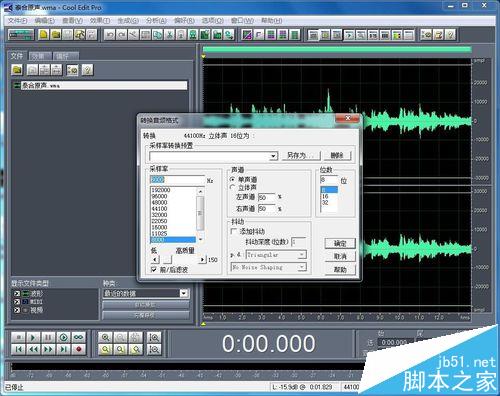Click the 右声道 right channel percentage field
This screenshot has height=396, width=500.
(x=267, y=209)
